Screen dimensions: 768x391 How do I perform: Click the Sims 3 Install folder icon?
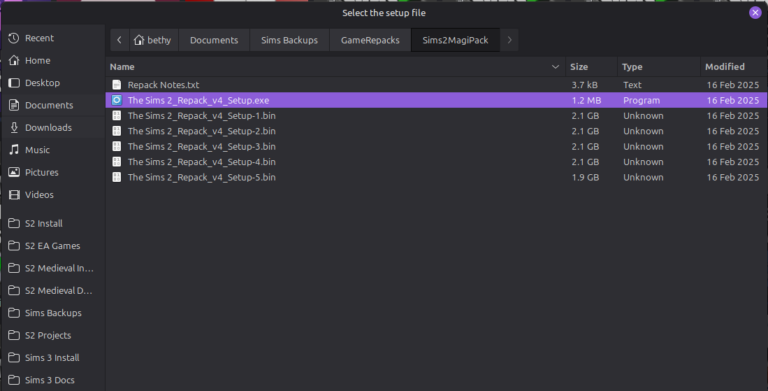(x=14, y=358)
